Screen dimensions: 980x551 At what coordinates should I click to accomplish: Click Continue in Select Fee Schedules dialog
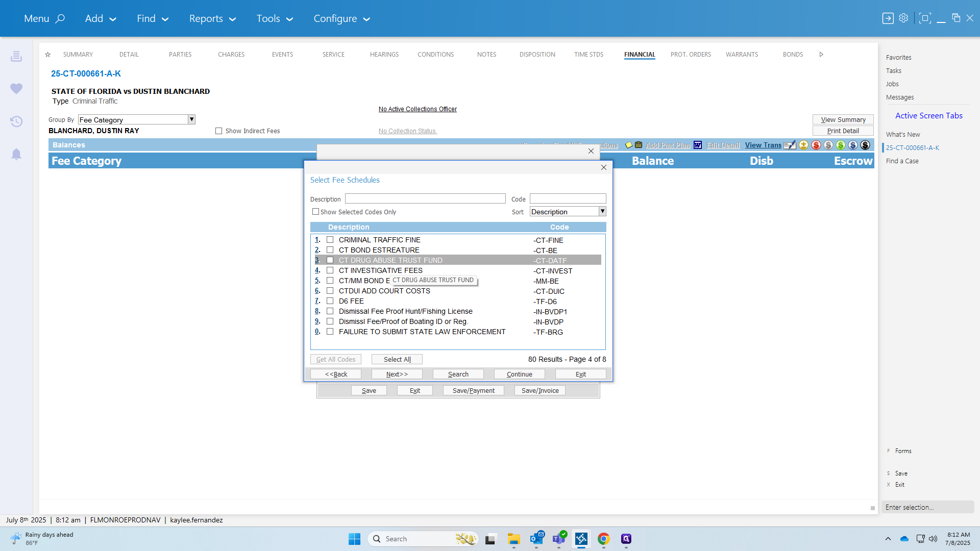tap(519, 374)
